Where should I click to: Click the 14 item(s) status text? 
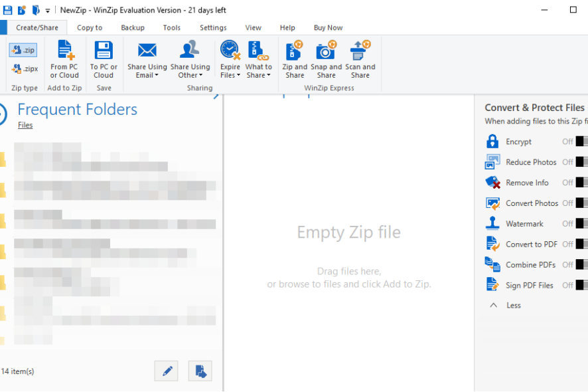pyautogui.click(x=17, y=371)
